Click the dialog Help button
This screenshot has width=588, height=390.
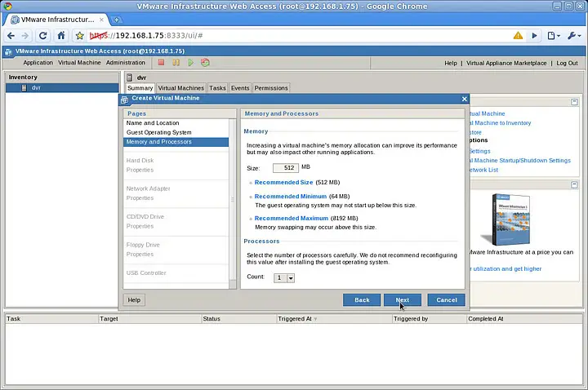[x=134, y=299]
